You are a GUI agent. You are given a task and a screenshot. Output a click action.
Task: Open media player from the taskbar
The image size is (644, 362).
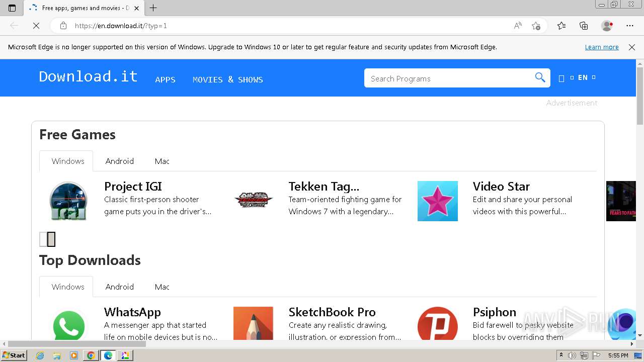pyautogui.click(x=74, y=355)
